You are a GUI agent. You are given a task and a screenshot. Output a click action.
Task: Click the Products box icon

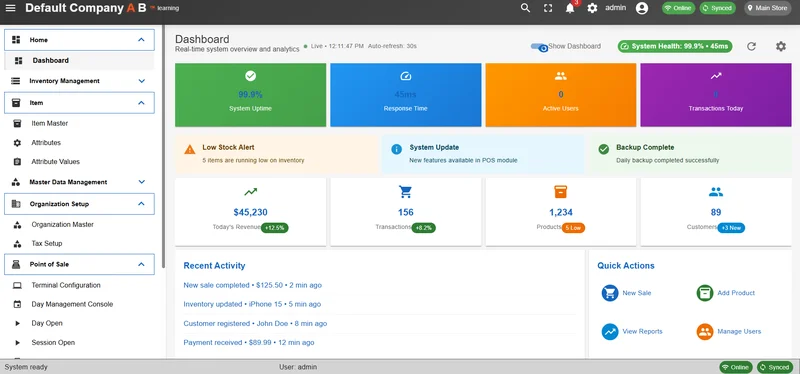click(561, 192)
